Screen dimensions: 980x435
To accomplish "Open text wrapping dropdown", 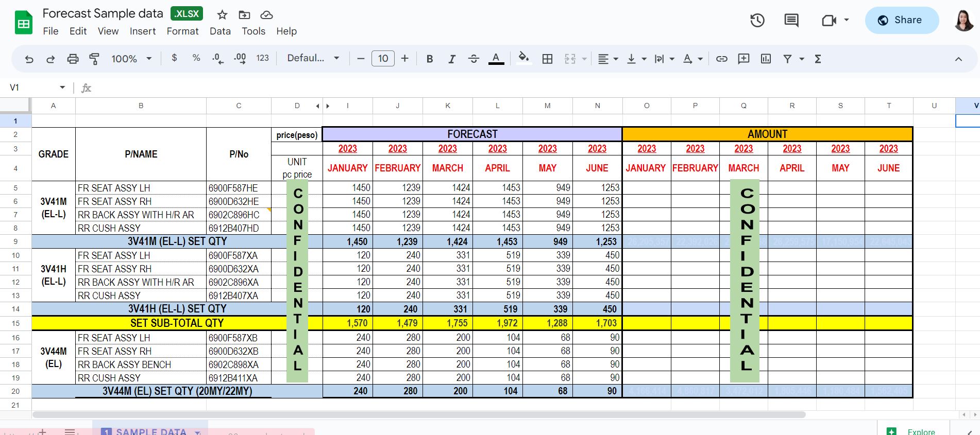I will coord(664,59).
